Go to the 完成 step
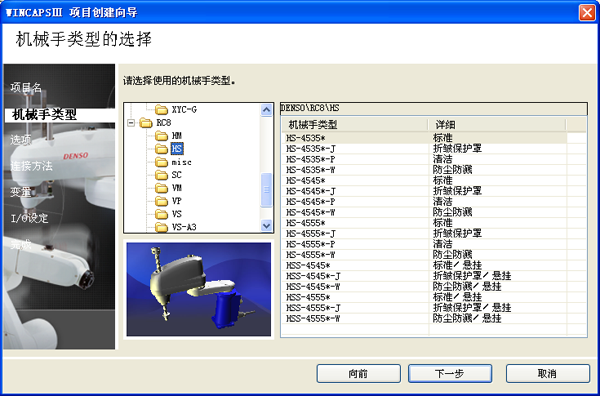This screenshot has width=600, height=396. (x=21, y=244)
